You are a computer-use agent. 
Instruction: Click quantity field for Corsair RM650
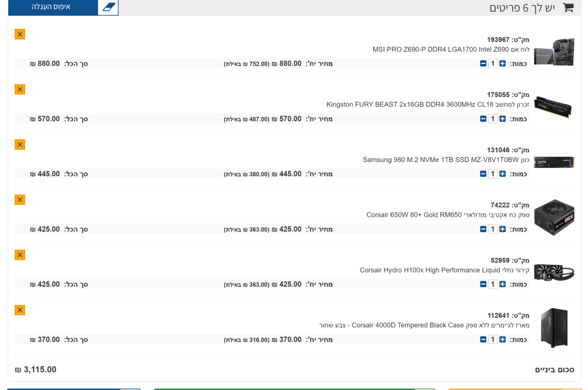(493, 229)
